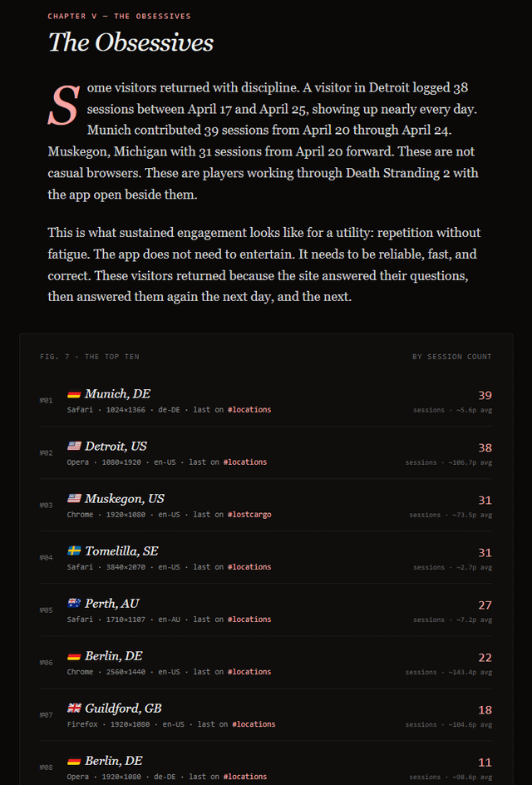Click the "Fig. 7 · The Top Ten" caption
The image size is (532, 785).
coord(90,357)
